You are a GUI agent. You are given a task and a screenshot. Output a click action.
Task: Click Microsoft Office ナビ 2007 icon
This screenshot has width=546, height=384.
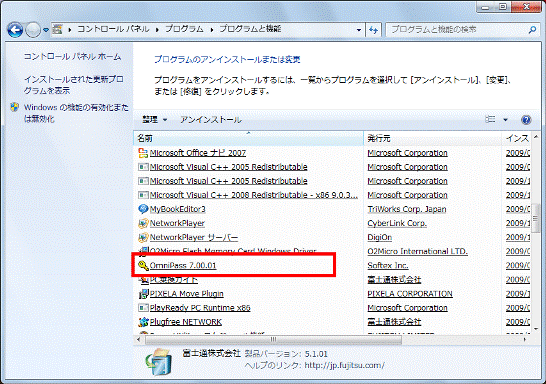pyautogui.click(x=143, y=153)
